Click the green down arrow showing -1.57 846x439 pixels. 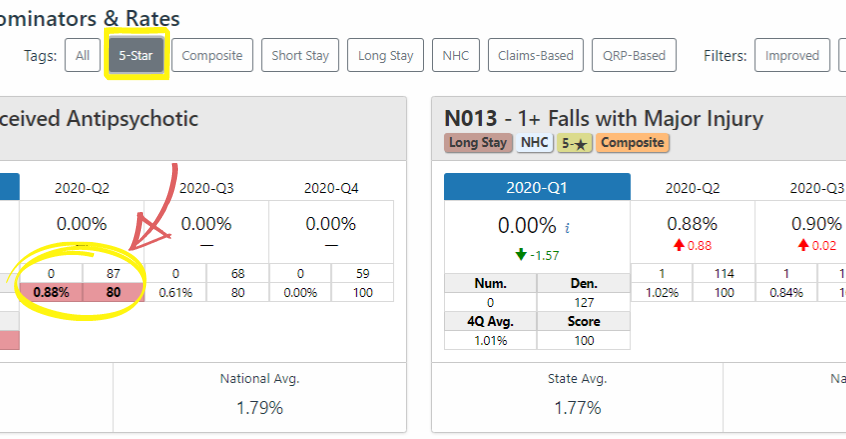pyautogui.click(x=510, y=254)
